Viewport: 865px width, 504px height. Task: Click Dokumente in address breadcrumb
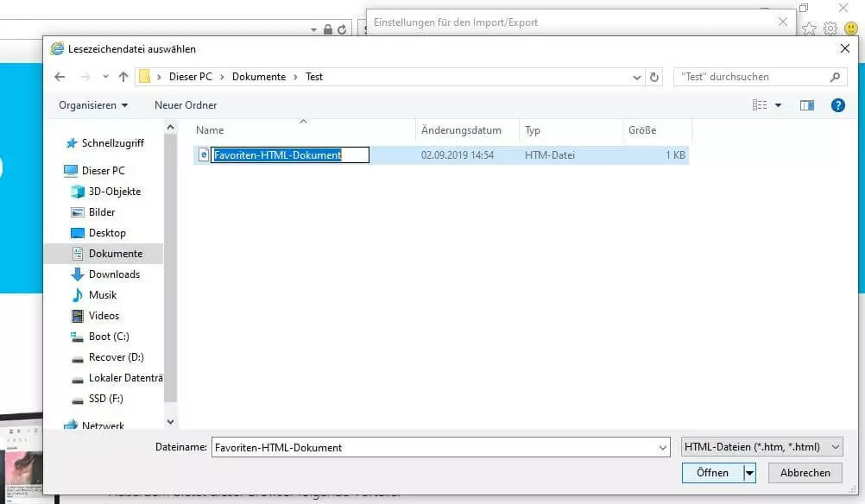[259, 77]
